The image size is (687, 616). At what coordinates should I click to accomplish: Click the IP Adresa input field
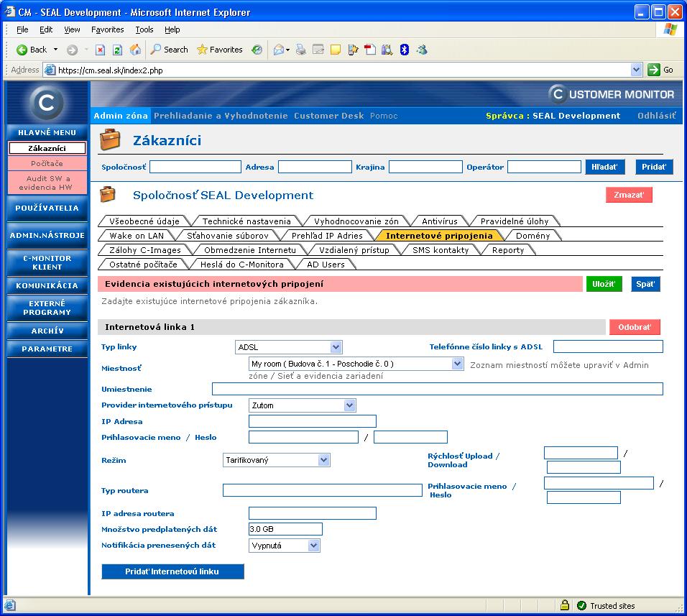tap(313, 421)
